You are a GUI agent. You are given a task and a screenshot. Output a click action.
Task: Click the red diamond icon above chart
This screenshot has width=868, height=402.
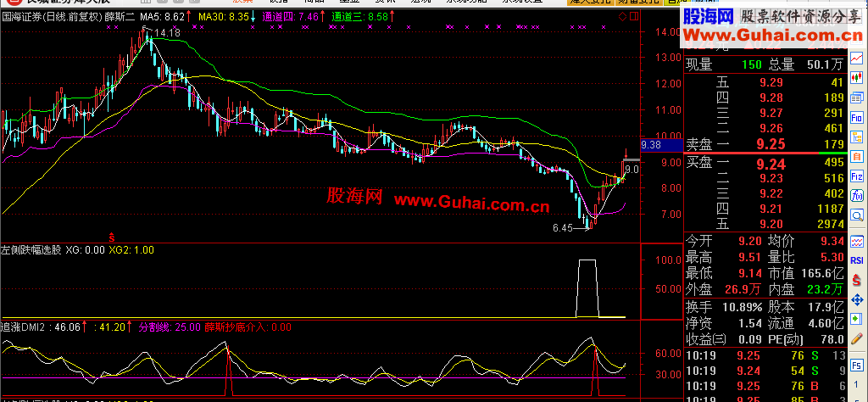pos(621,16)
